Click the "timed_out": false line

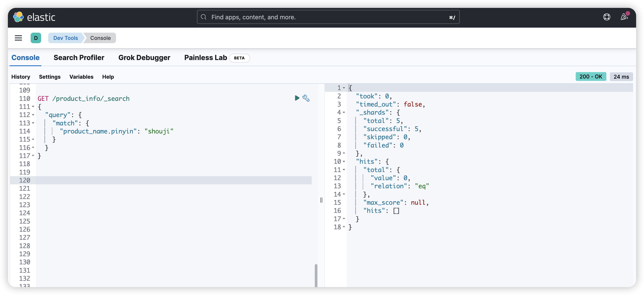tap(391, 104)
